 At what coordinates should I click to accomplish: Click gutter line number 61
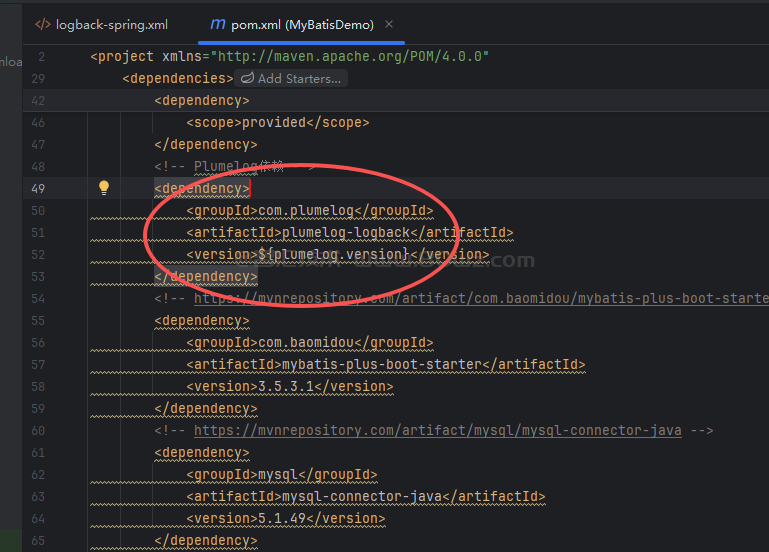point(38,452)
